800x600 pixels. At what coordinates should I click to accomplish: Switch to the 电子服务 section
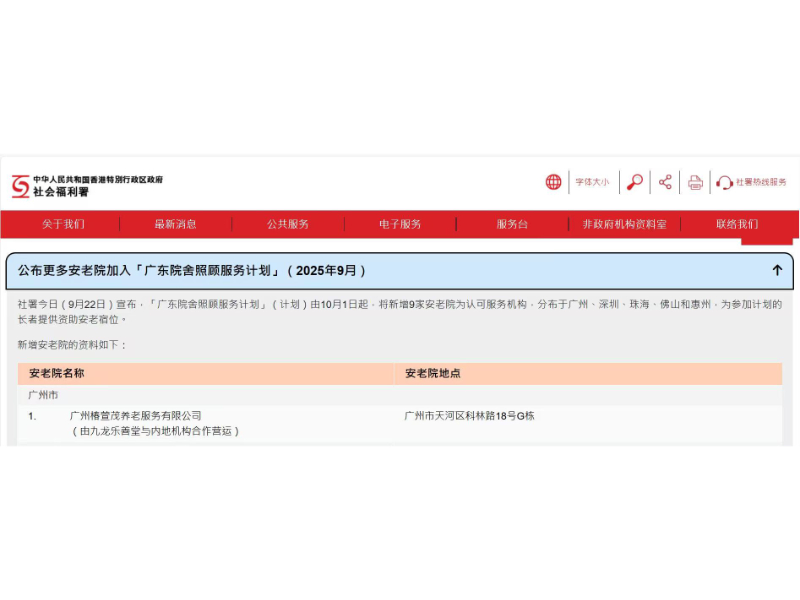[399, 224]
